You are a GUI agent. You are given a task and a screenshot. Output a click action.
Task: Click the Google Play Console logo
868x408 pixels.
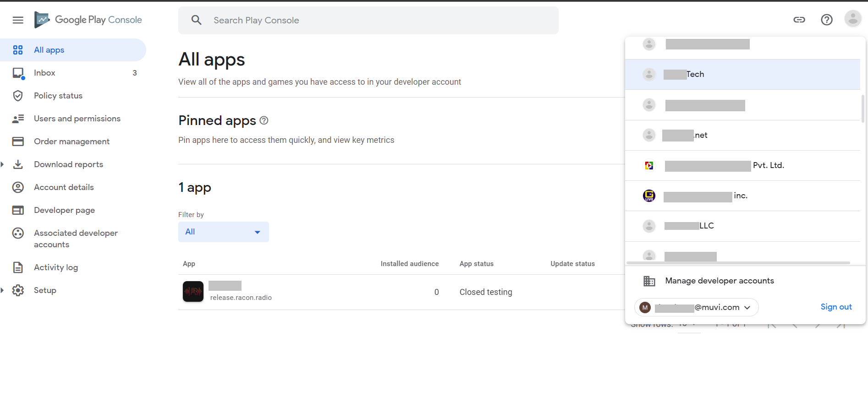click(88, 20)
